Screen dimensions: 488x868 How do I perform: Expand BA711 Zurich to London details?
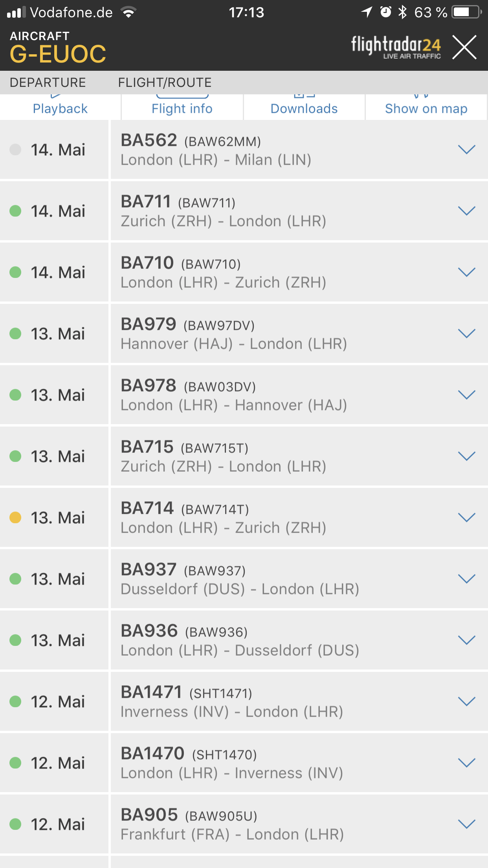pyautogui.click(x=467, y=211)
